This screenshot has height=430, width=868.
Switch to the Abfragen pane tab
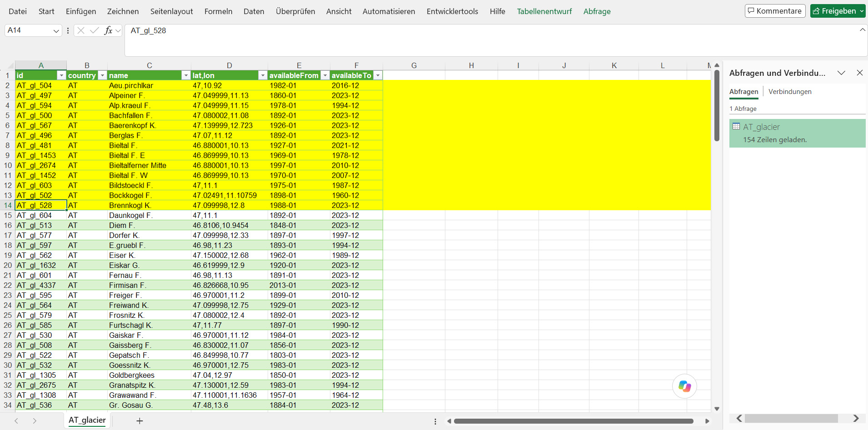point(744,92)
